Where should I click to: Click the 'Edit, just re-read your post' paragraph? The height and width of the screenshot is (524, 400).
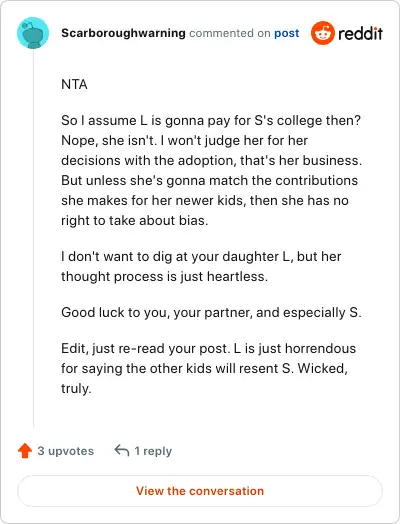pos(209,368)
